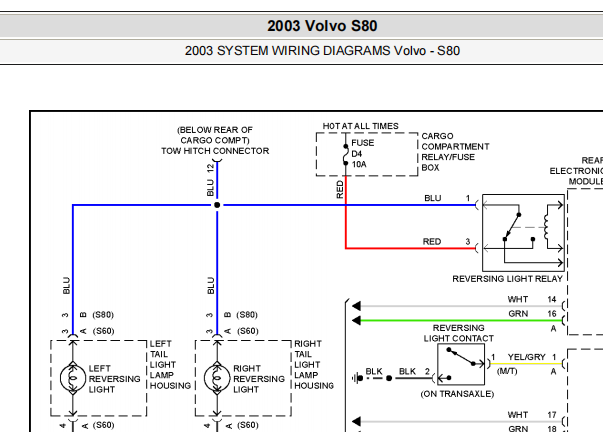Screen dimensions: 603x432
Task: Click the 'TOW HITCH CONNECTOR' label
Action: [x=215, y=151]
